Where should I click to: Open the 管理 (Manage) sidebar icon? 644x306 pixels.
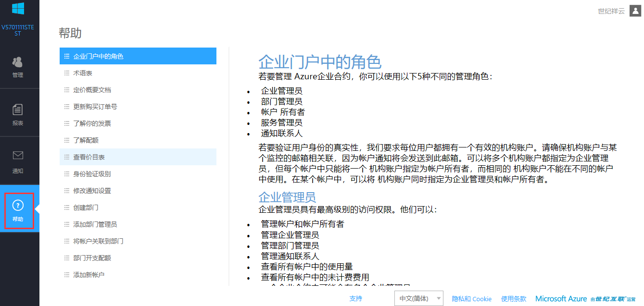click(x=18, y=62)
